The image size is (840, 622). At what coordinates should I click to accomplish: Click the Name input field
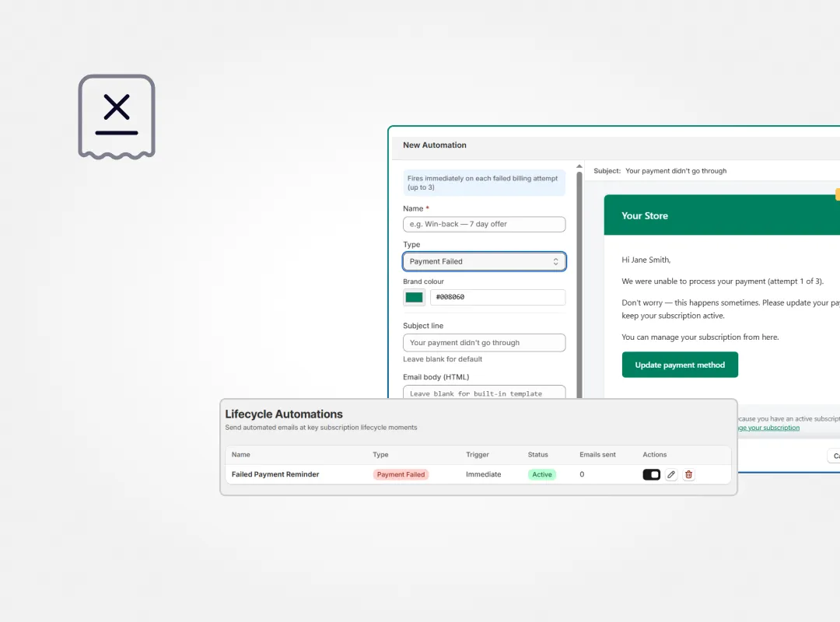click(x=485, y=224)
